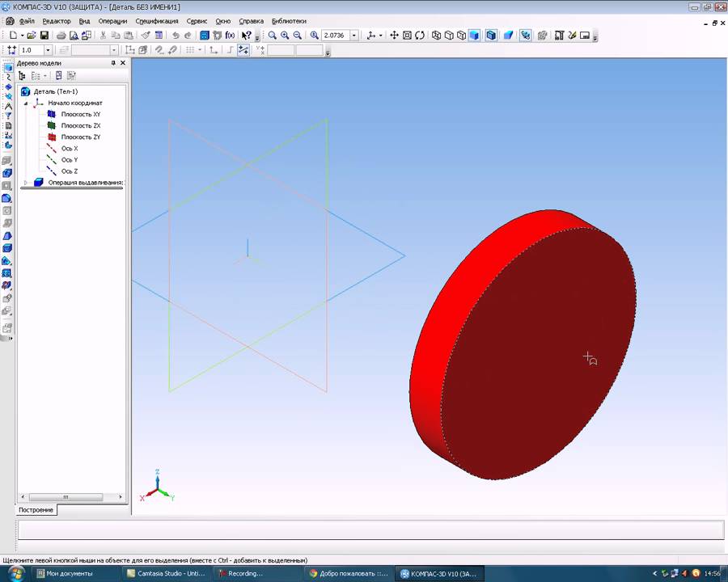Click the Rotate view icon
The width and height of the screenshot is (728, 582).
tap(420, 36)
